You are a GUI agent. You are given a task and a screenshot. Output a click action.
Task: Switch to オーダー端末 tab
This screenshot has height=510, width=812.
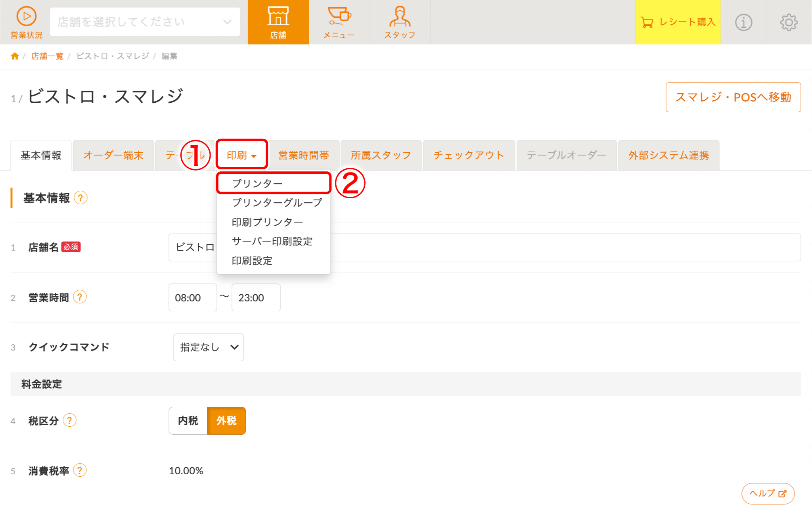point(113,155)
